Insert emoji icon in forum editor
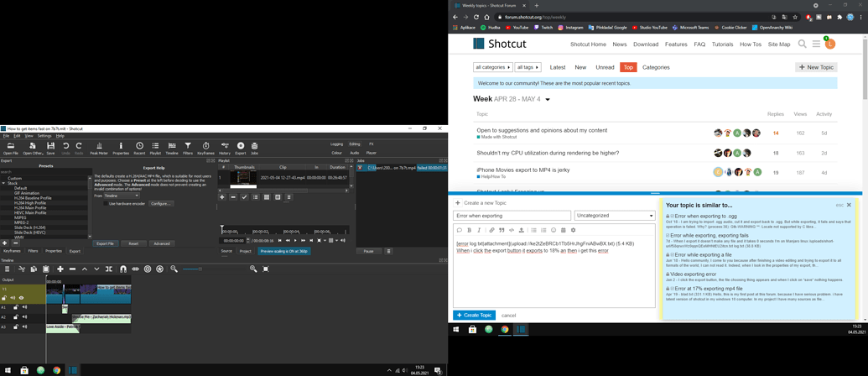Viewport: 868px width, 376px height. [x=553, y=230]
